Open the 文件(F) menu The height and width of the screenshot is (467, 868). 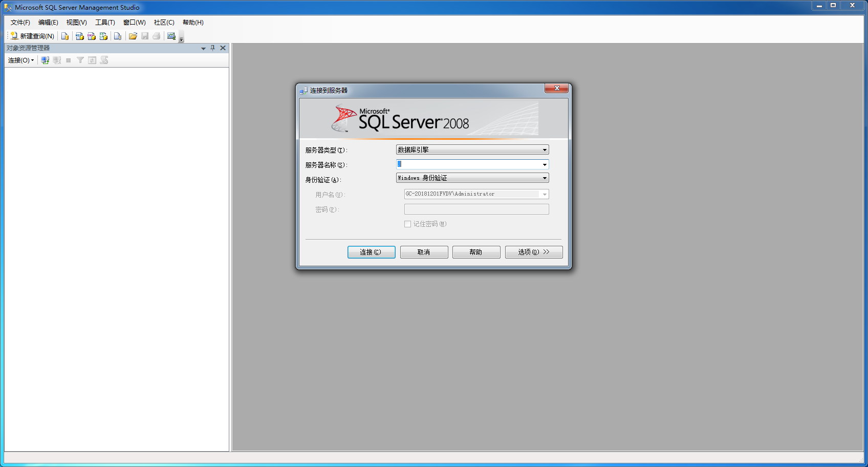coord(20,23)
